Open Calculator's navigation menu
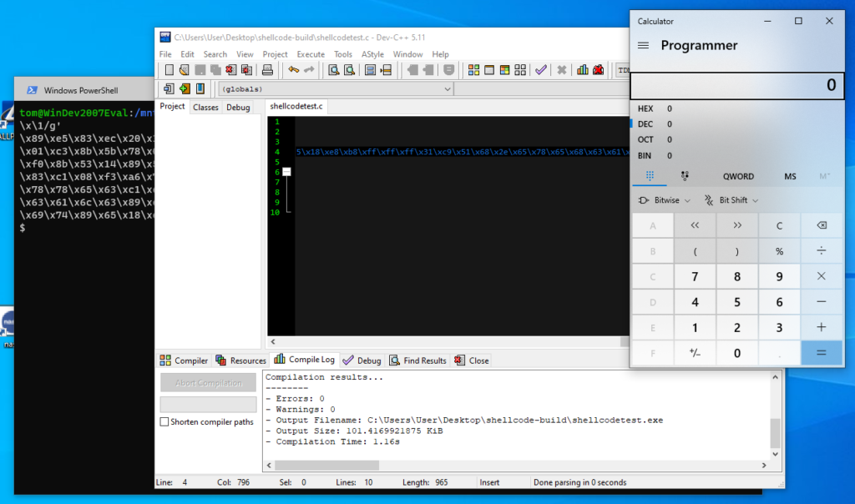This screenshot has height=504, width=855. pos(644,46)
